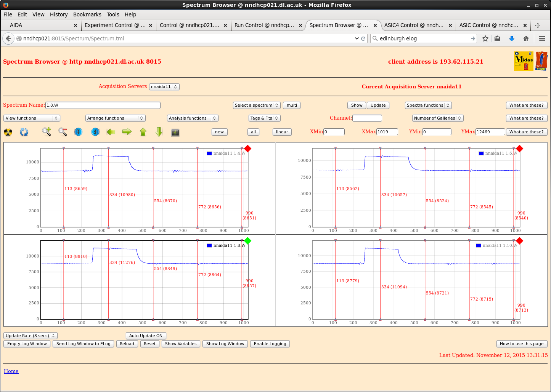Open the Select a spectrum dropdown

click(x=257, y=105)
